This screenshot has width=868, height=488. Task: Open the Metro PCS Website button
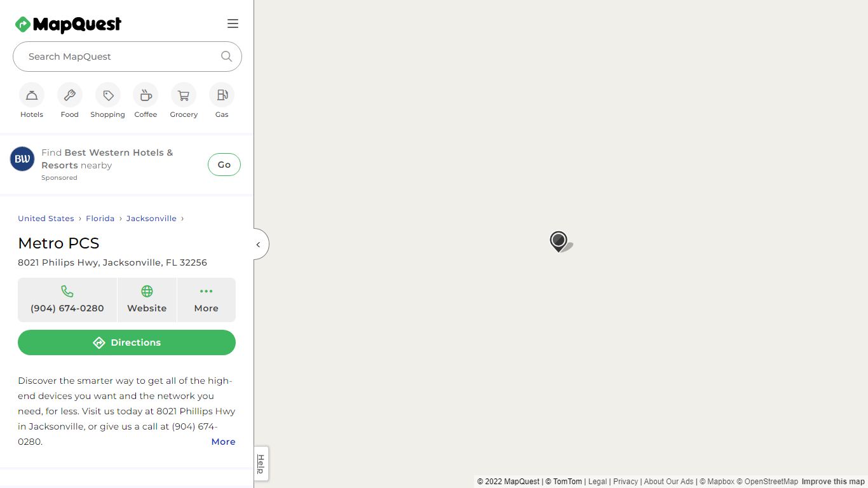click(147, 300)
